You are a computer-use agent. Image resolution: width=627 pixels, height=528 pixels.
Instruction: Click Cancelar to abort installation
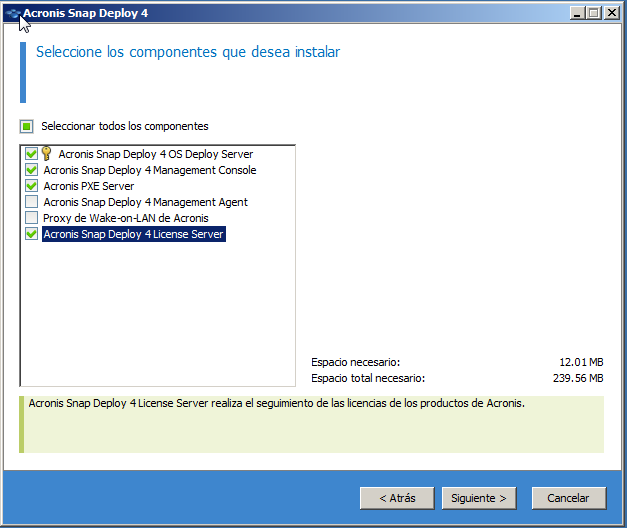coord(568,497)
